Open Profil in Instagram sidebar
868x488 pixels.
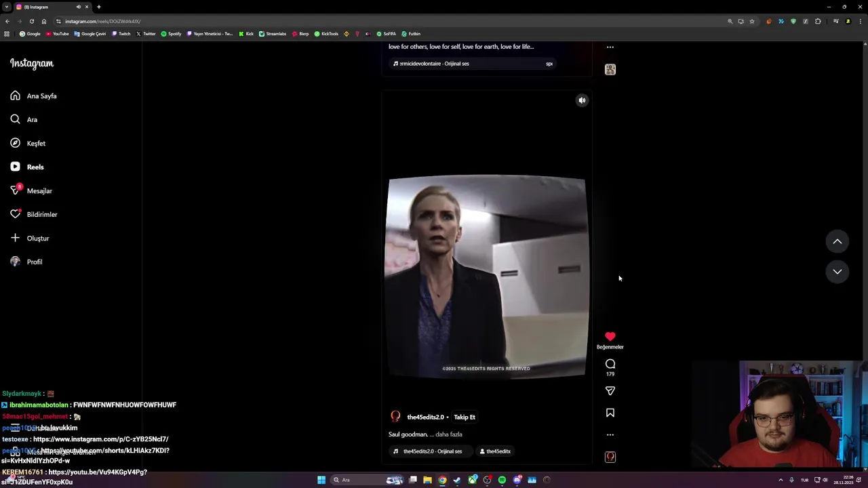point(26,262)
